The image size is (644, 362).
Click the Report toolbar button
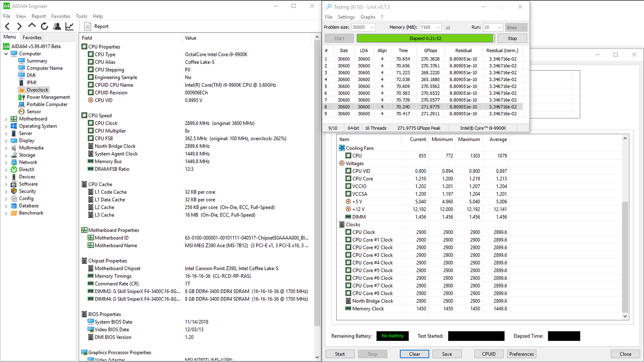click(97, 26)
